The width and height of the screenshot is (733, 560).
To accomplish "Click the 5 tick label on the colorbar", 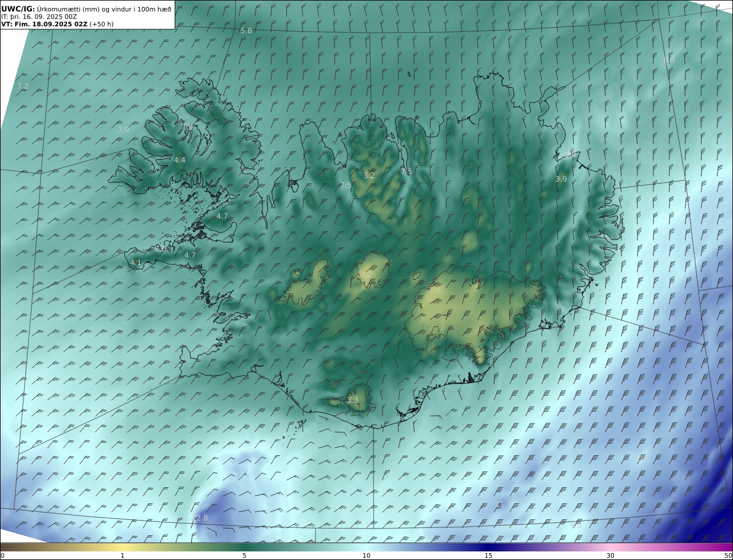I will pyautogui.click(x=245, y=555).
